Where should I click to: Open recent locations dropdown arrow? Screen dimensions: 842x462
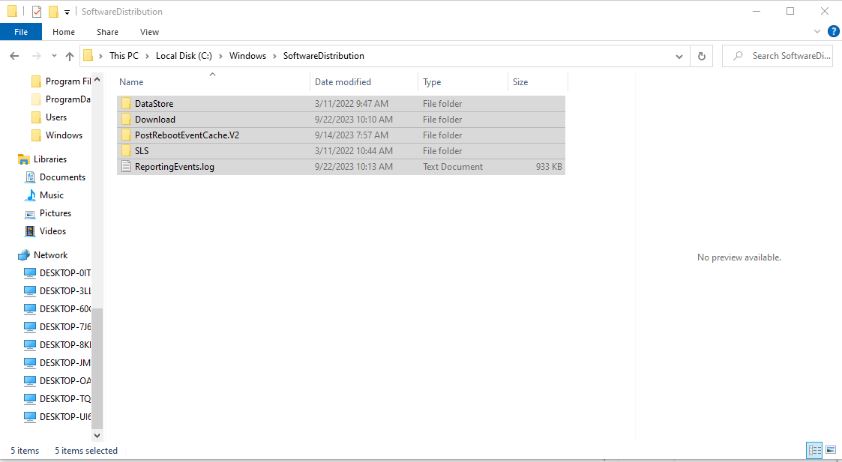coord(54,56)
